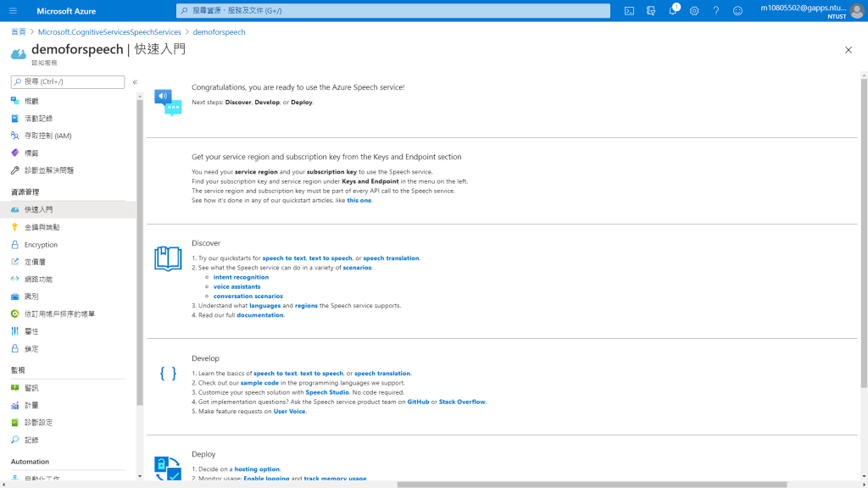Viewport: 868px width, 488px height.
Task: Open the account avatar menu
Action: (857, 11)
